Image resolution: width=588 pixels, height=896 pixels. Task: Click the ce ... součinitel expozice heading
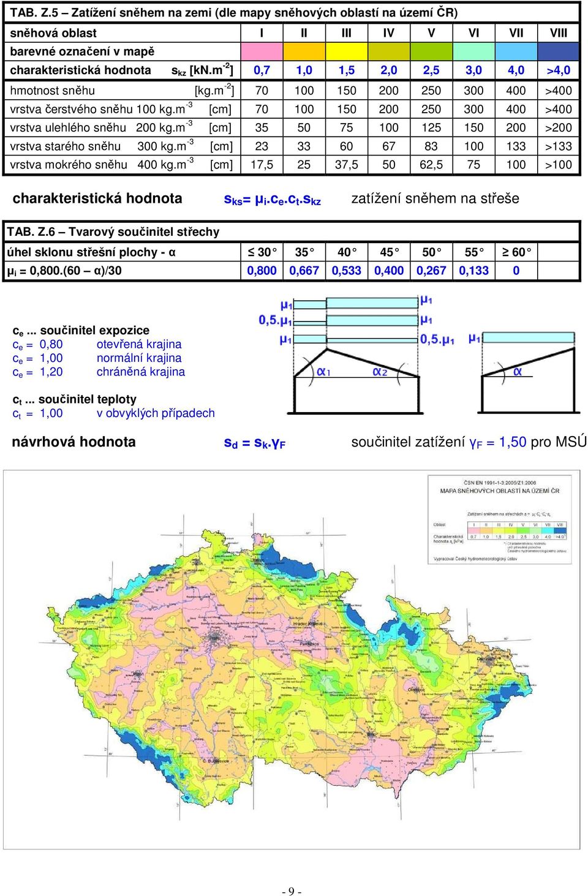click(x=81, y=331)
